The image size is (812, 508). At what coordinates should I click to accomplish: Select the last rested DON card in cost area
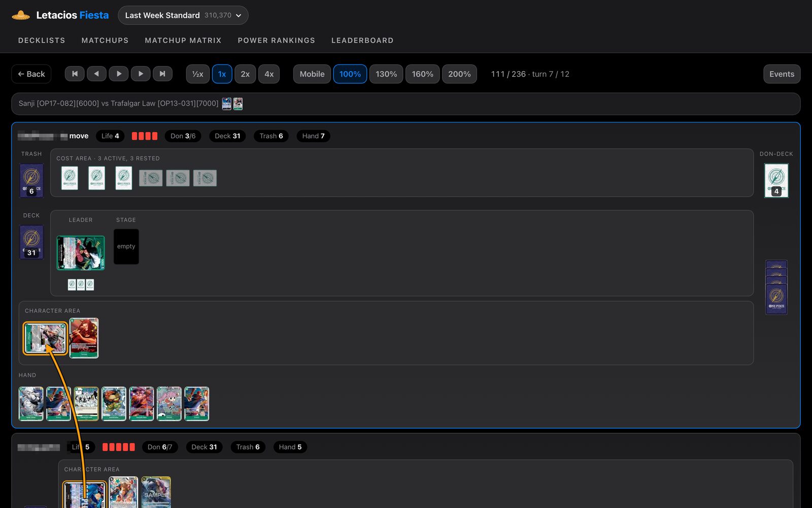205,178
